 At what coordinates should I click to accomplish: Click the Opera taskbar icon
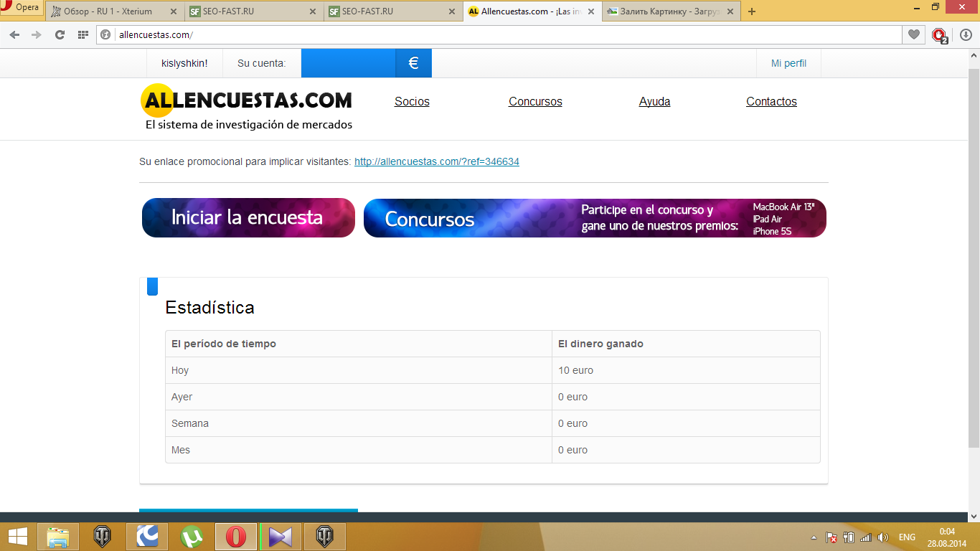(236, 537)
